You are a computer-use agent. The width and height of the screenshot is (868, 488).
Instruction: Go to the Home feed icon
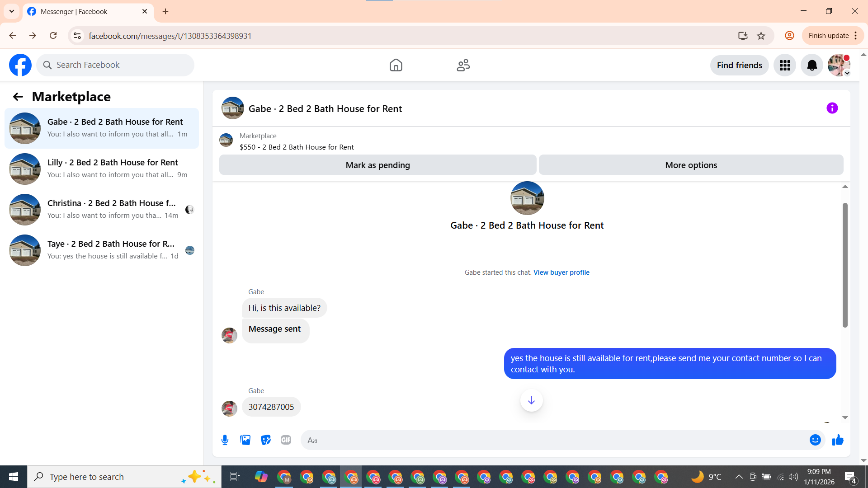pos(396,65)
